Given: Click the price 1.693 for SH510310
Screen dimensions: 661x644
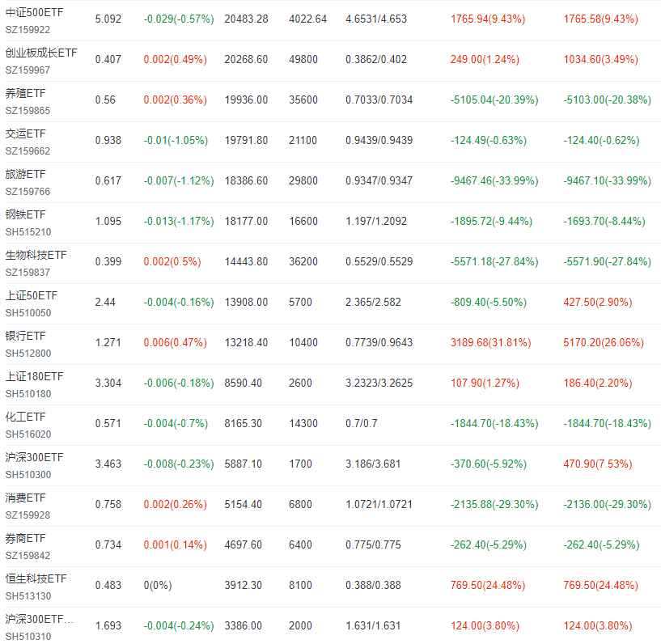Looking at the screenshot, I should pos(108,626).
